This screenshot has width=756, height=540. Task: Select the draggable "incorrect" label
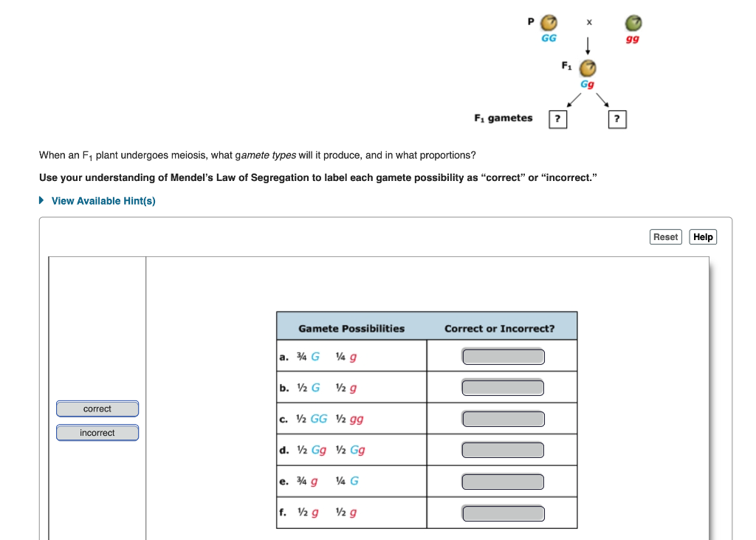(x=97, y=433)
